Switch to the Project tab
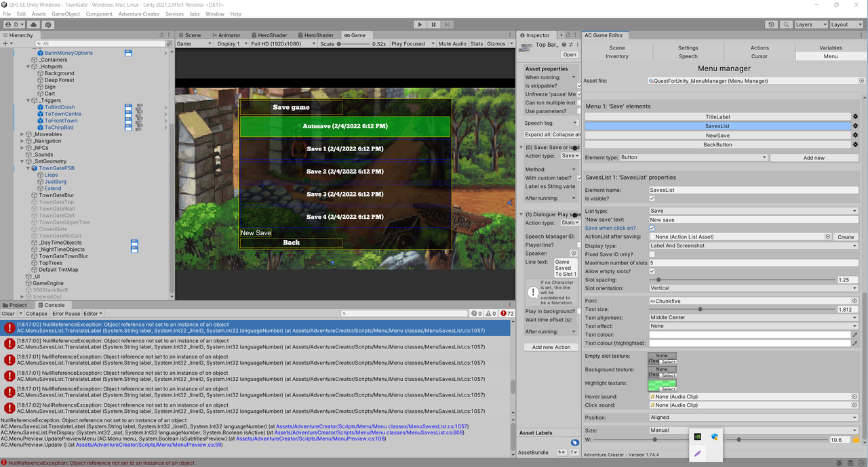 pyautogui.click(x=15, y=305)
